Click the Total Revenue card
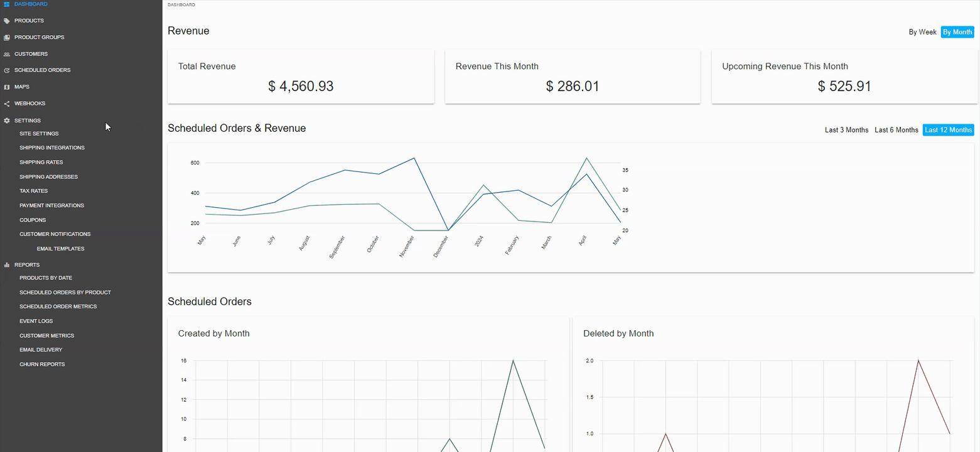 (301, 77)
